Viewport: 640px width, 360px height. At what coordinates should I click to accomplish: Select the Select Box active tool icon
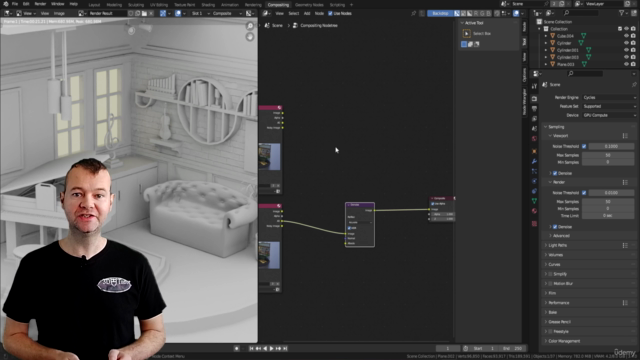pyautogui.click(x=467, y=33)
